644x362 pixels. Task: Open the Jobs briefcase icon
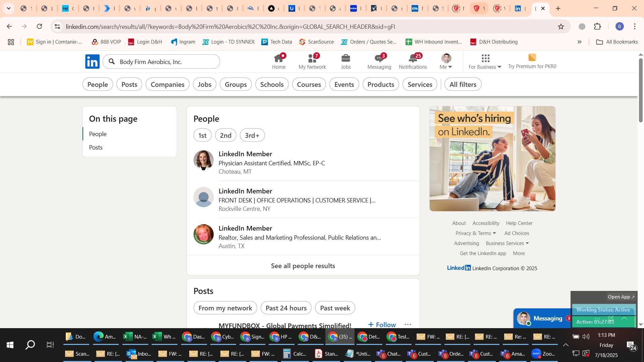[x=345, y=62]
